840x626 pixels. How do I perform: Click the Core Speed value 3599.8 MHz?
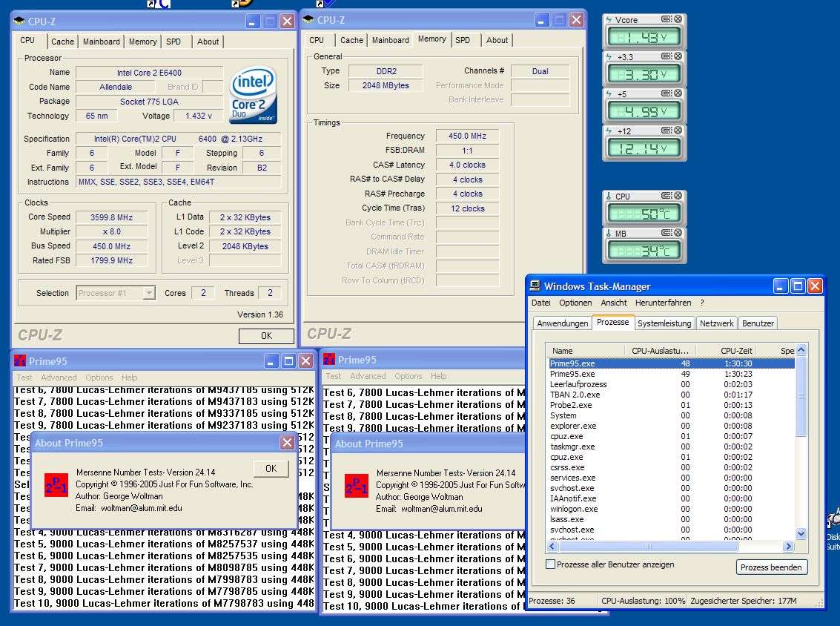111,217
